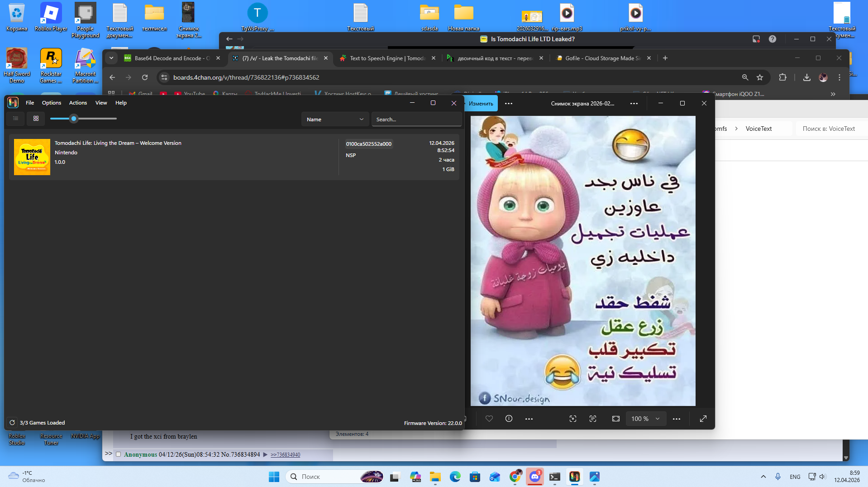Open Chrome page zoom indicator

click(x=745, y=77)
